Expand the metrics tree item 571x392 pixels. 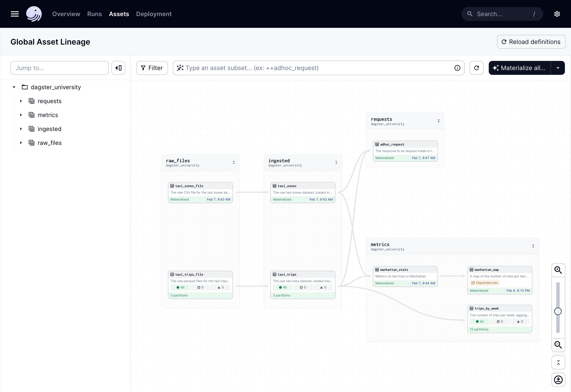pyautogui.click(x=21, y=115)
